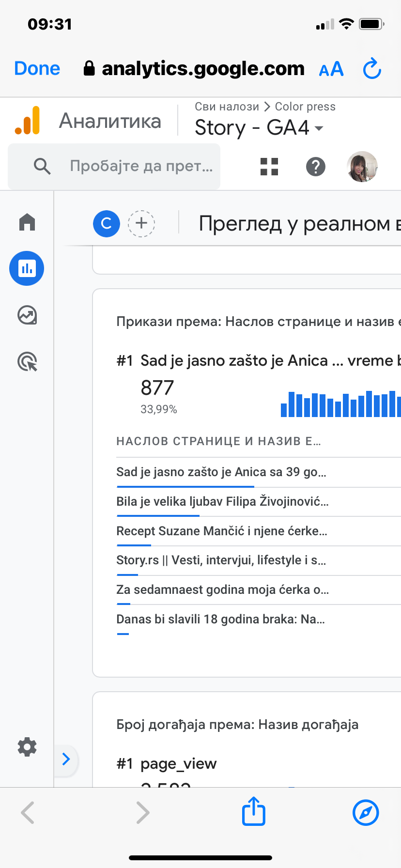This screenshot has width=401, height=868.
Task: Open the Explore icon in sidebar
Action: (x=27, y=315)
